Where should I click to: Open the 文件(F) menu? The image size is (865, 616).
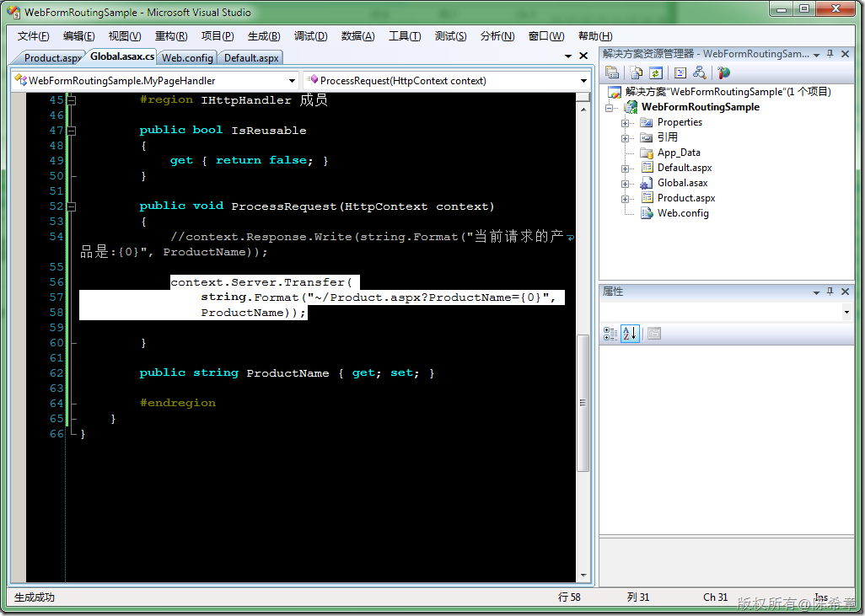[x=33, y=36]
